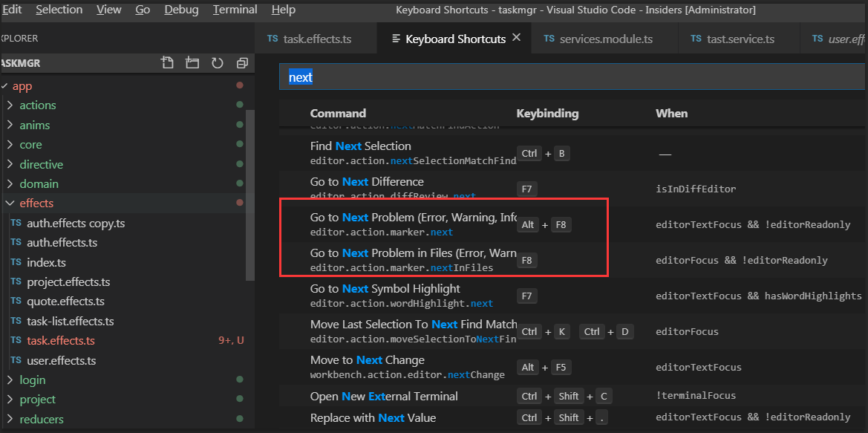Select Move Last Selection To Next Find Match
The image size is (868, 433).
[x=573, y=331]
